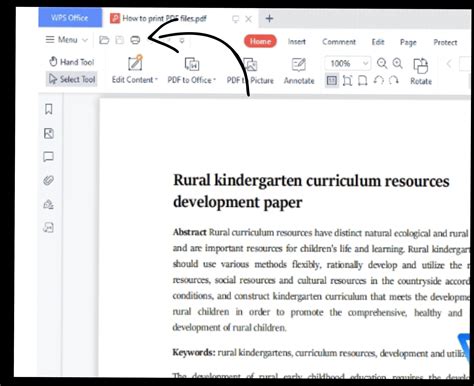
Task: Open the Comments sidebar panel
Action: (49, 157)
